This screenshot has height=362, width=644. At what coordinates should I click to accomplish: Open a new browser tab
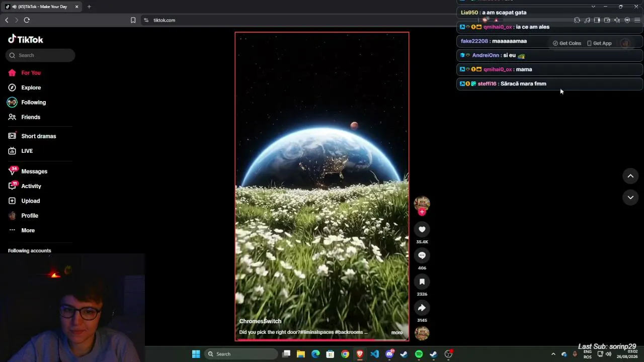click(x=89, y=7)
